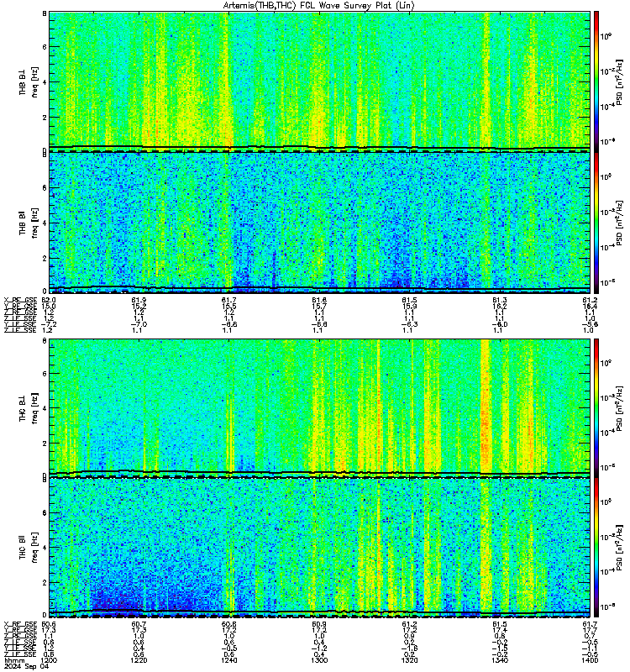Click the THB Y position value 15.7
This screenshot has width=630, height=672.
pyautogui.click(x=319, y=306)
